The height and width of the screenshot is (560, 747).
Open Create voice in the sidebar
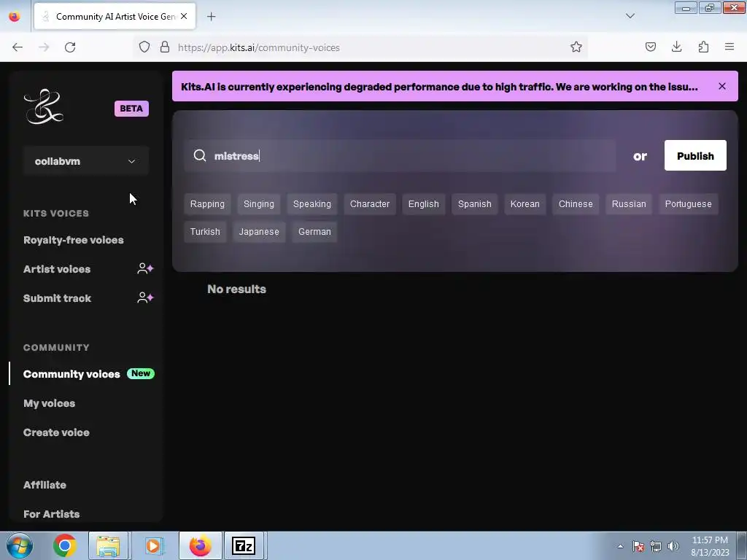56,432
